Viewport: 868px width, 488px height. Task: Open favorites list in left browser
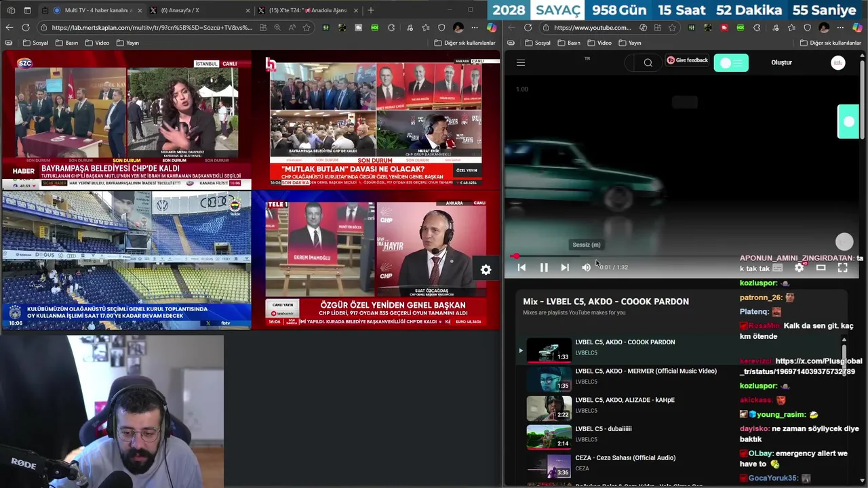[425, 28]
